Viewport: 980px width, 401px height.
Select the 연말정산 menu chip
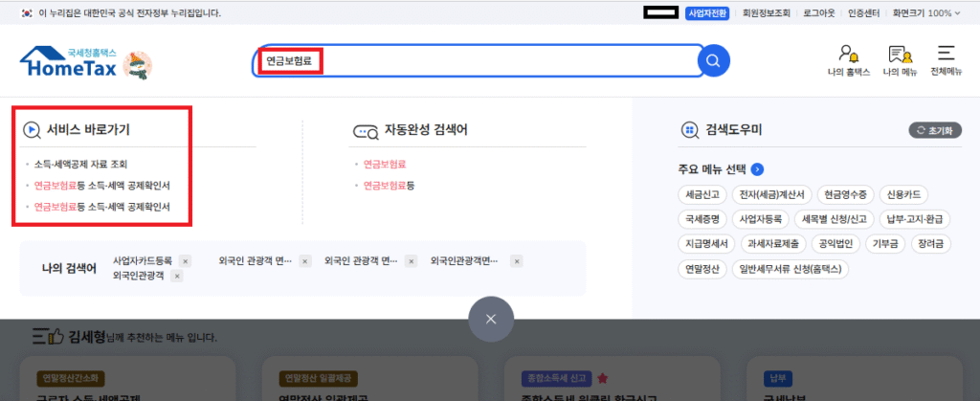click(702, 269)
